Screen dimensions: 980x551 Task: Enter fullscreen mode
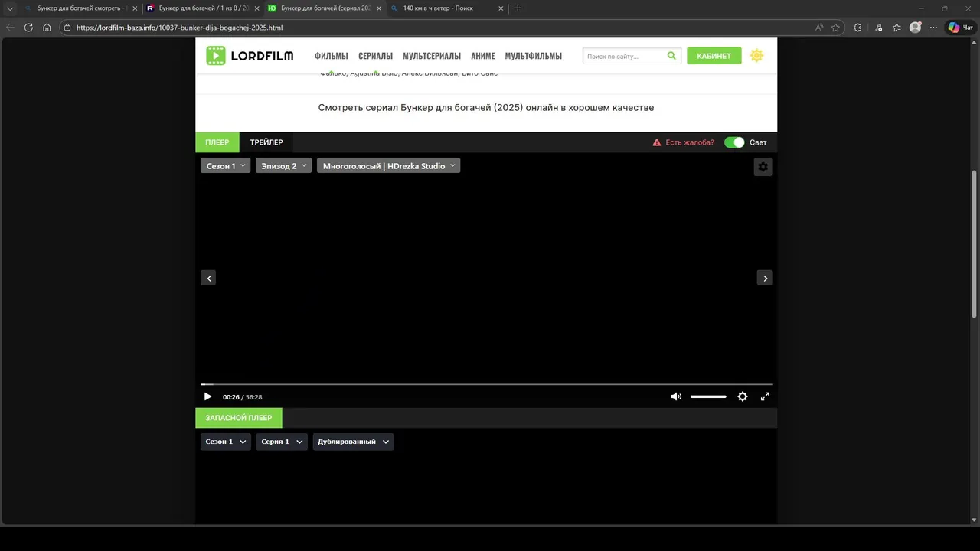(764, 396)
